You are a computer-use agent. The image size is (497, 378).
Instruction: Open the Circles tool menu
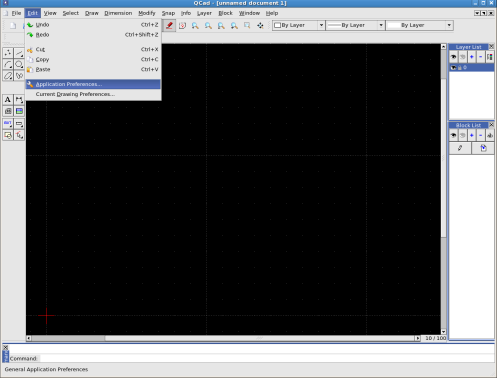click(x=19, y=64)
